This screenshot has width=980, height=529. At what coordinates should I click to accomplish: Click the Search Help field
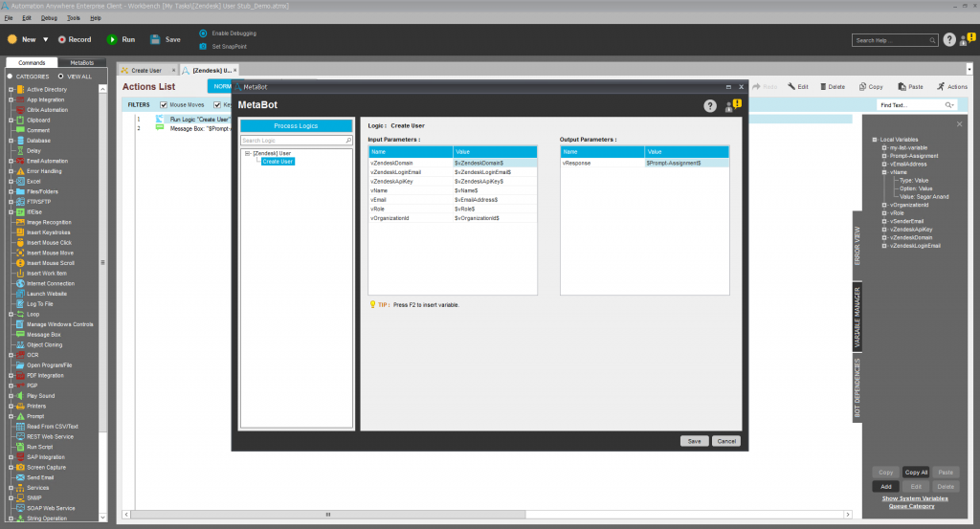tap(895, 40)
